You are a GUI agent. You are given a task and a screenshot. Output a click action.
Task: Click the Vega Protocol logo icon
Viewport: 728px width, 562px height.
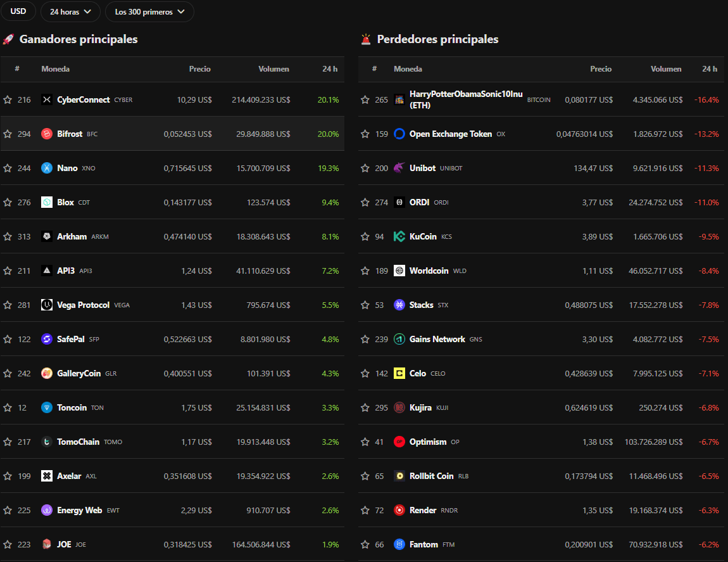point(47,305)
